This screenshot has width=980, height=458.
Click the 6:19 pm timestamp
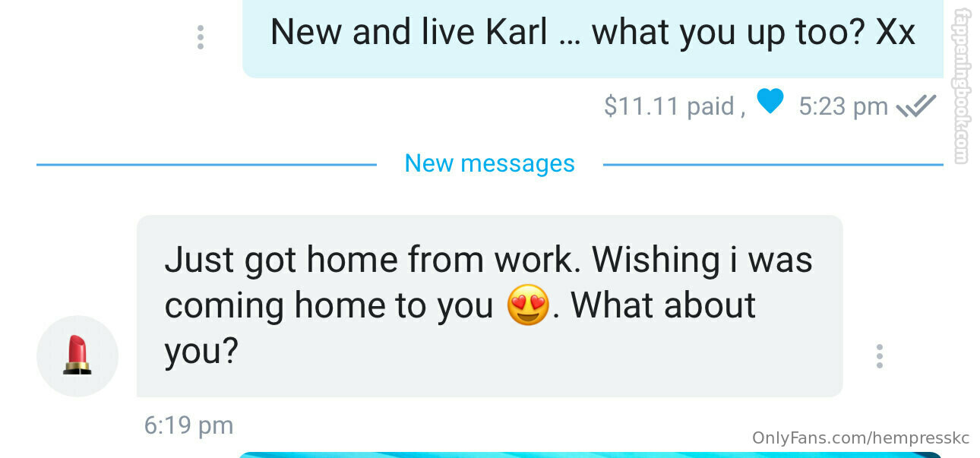(188, 425)
